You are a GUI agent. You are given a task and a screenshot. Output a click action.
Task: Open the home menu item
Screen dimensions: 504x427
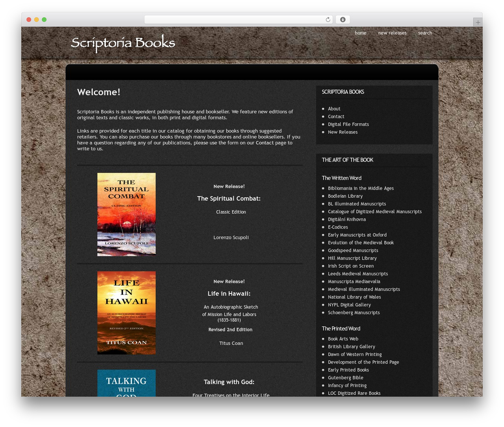pos(360,33)
